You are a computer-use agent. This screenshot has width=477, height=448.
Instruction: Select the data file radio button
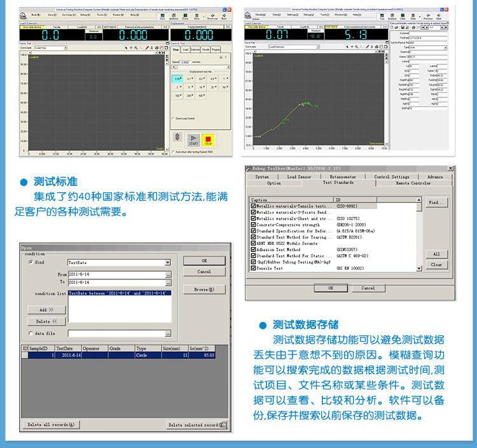[x=31, y=333]
